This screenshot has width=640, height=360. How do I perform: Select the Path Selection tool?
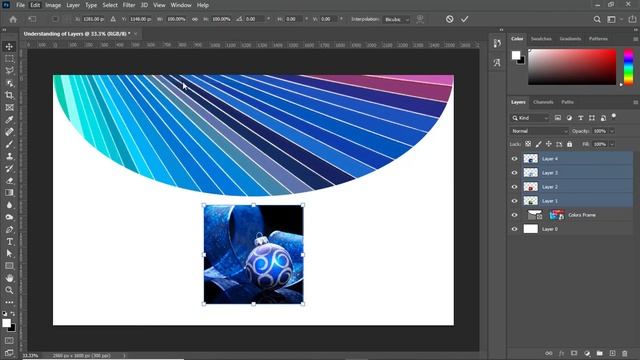point(9,253)
